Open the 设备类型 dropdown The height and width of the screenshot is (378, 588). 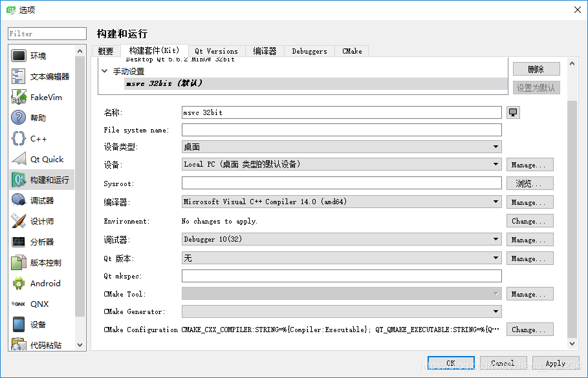(342, 147)
